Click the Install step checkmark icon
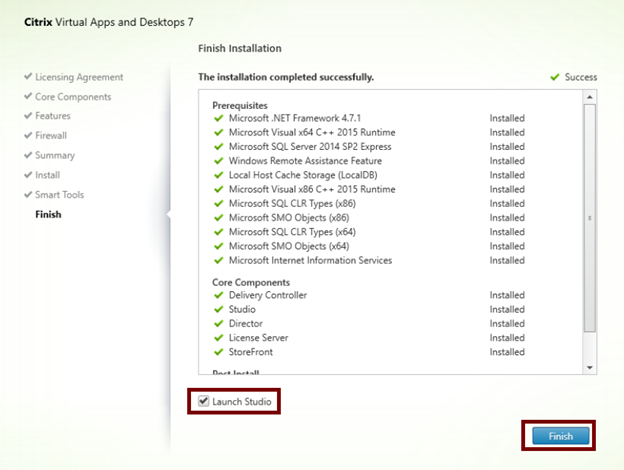The image size is (624, 470). [x=28, y=174]
